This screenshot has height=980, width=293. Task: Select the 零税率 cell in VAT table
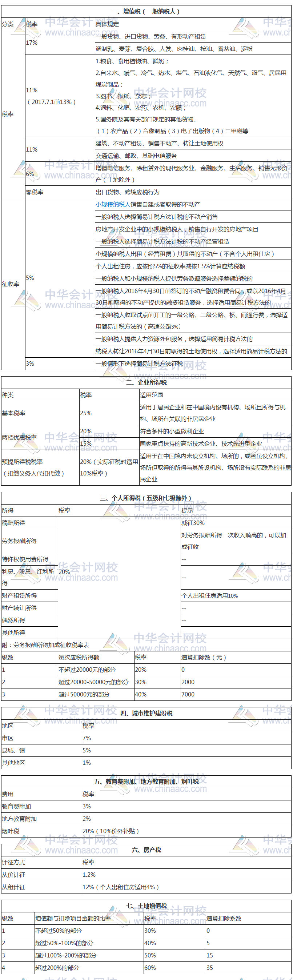click(35, 192)
